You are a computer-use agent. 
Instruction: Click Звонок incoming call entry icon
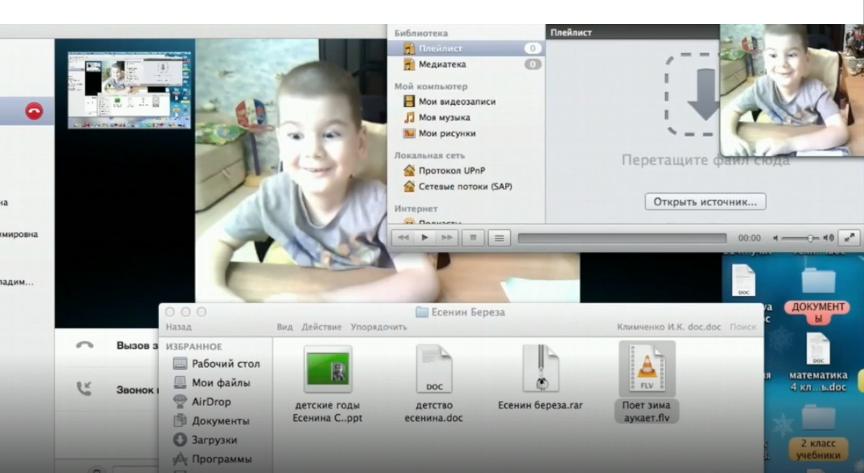84,389
